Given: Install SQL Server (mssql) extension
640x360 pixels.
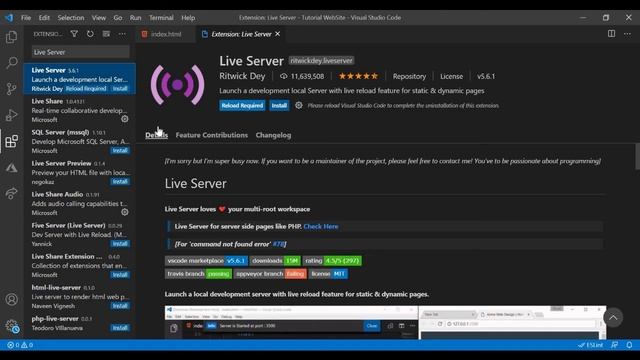Looking at the screenshot, I should (x=120, y=150).
